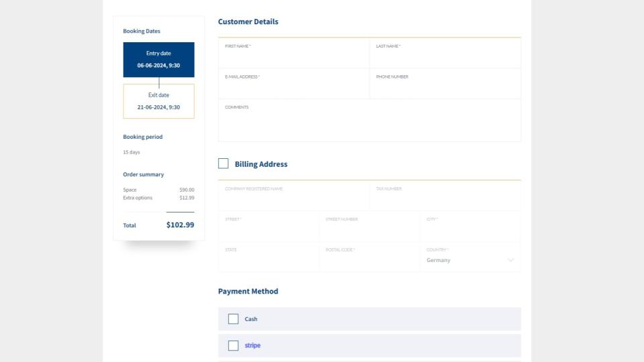The width and height of the screenshot is (644, 362).
Task: Enable the Billing Address checkbox
Action: coord(223,164)
